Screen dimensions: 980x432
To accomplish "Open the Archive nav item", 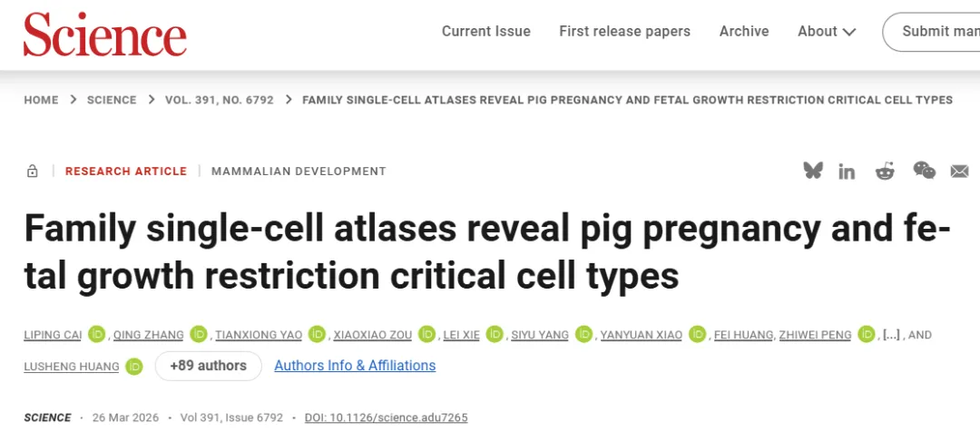I will coord(744,32).
